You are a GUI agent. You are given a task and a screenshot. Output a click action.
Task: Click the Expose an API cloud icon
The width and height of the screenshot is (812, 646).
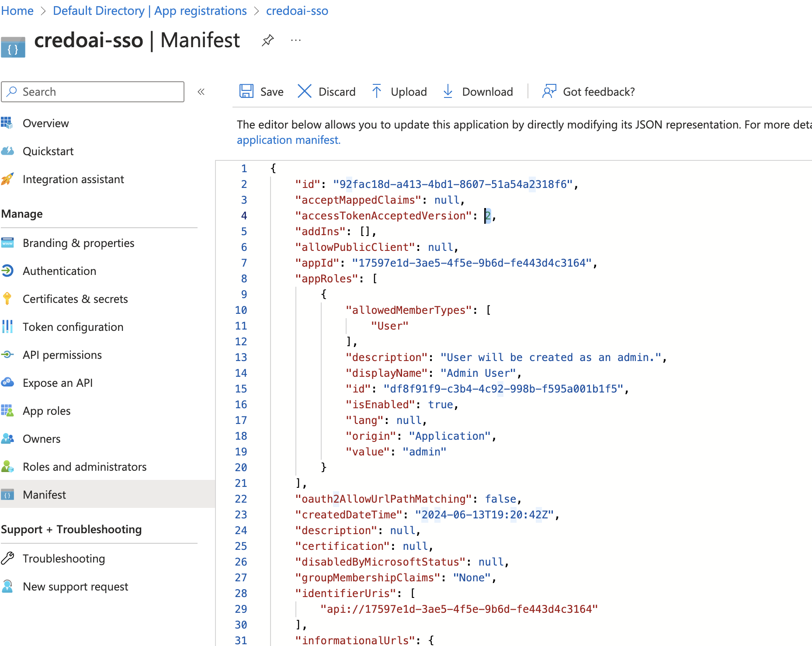[7, 383]
